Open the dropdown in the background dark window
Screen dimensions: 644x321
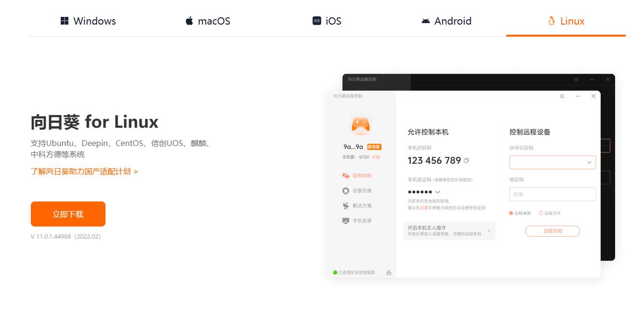[604, 146]
